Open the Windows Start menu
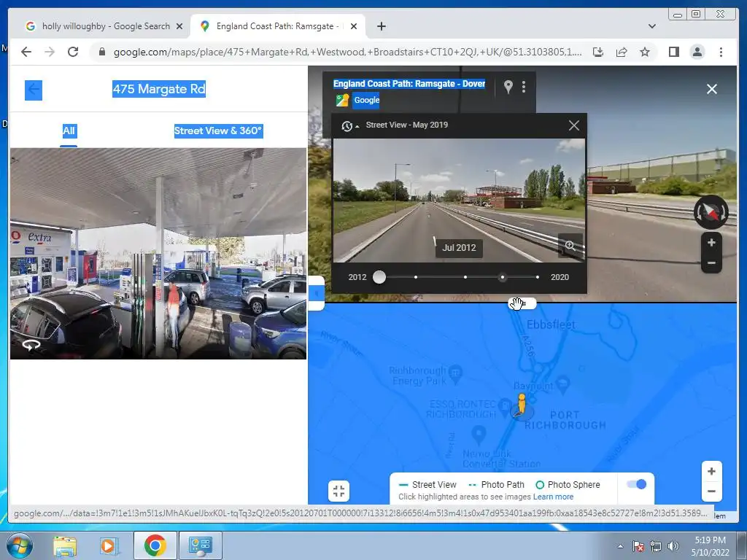Image resolution: width=747 pixels, height=560 pixels. click(x=19, y=545)
